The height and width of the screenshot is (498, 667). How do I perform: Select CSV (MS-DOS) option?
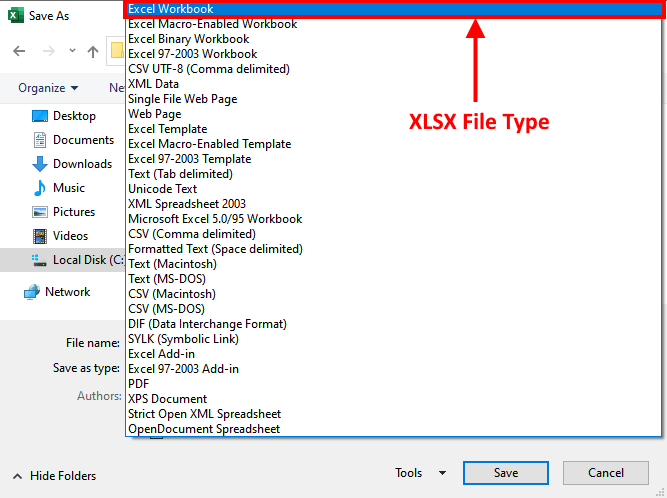[394, 309]
